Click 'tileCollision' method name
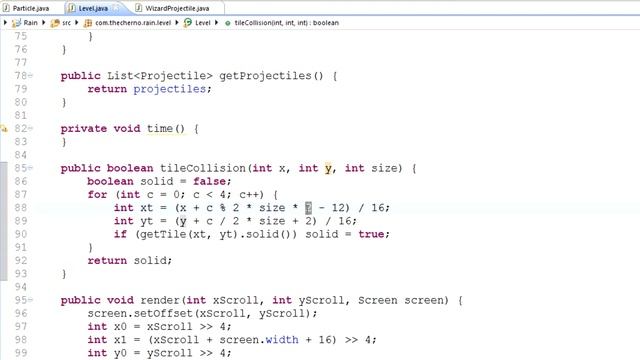This screenshot has width=640, height=360. tap(203, 168)
